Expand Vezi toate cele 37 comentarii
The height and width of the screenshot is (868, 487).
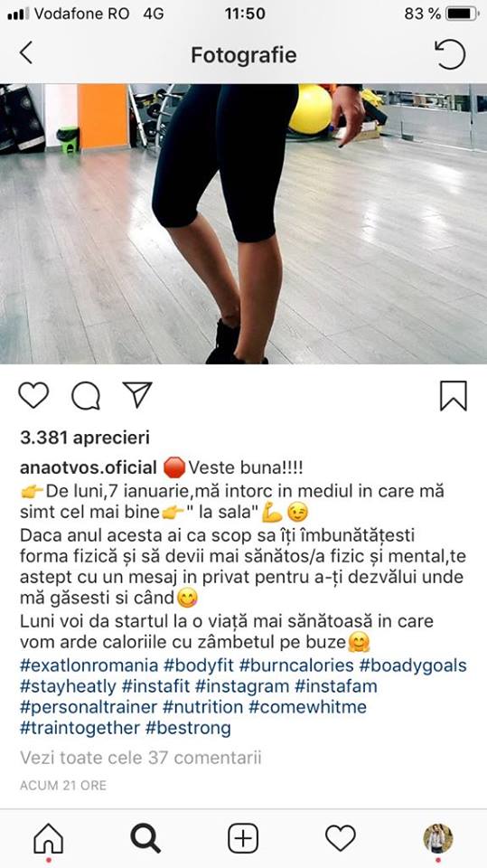[x=141, y=758]
